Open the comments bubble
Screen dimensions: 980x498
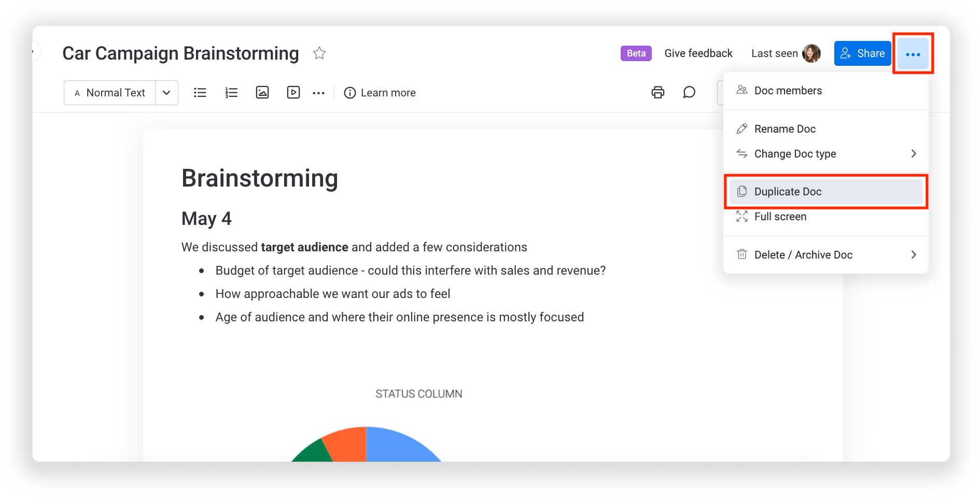(x=689, y=93)
